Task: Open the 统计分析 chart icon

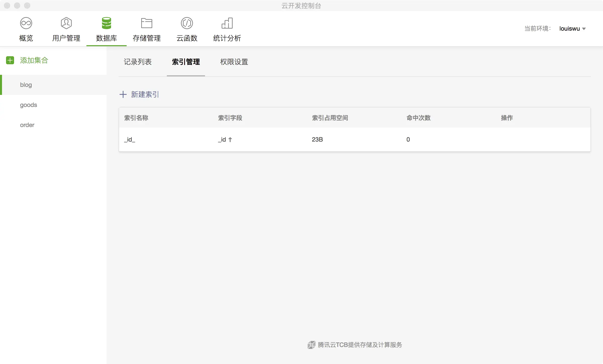Action: (x=227, y=23)
